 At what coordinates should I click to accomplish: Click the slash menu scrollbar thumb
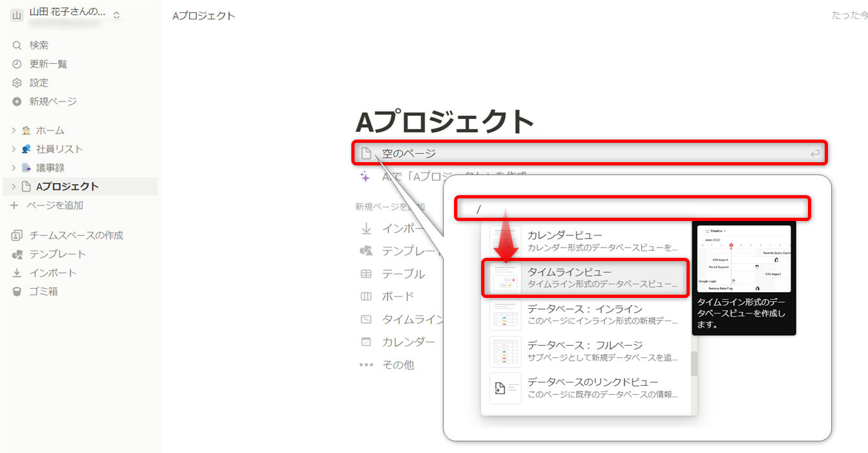[694, 364]
